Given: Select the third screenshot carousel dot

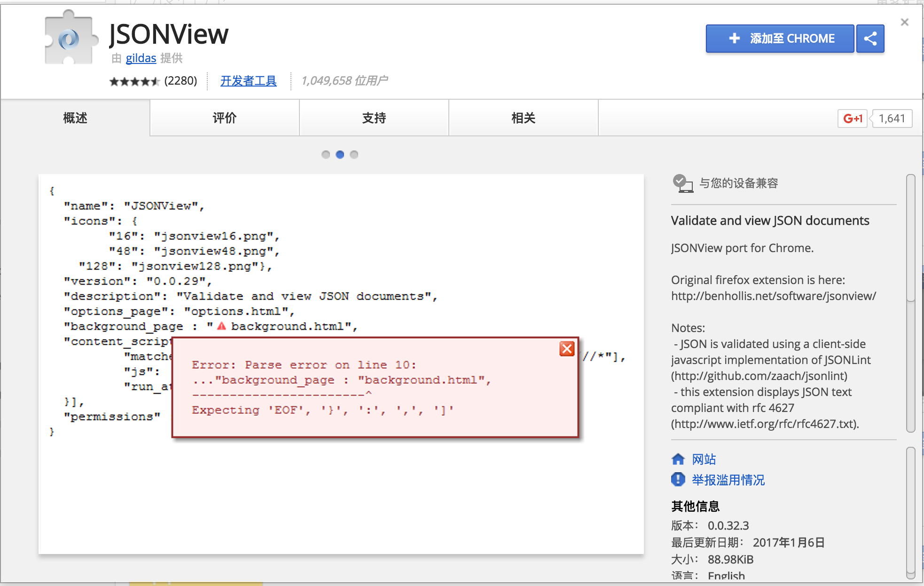Looking at the screenshot, I should [x=354, y=155].
